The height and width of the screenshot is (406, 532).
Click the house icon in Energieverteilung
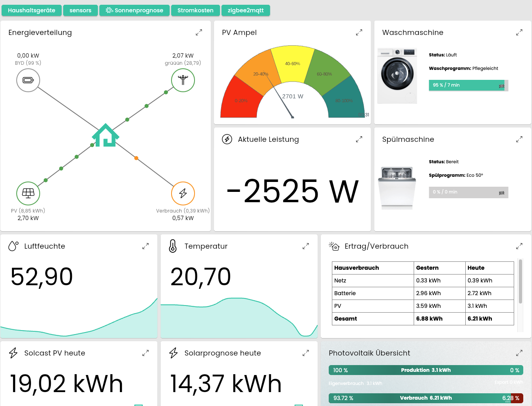click(x=106, y=135)
